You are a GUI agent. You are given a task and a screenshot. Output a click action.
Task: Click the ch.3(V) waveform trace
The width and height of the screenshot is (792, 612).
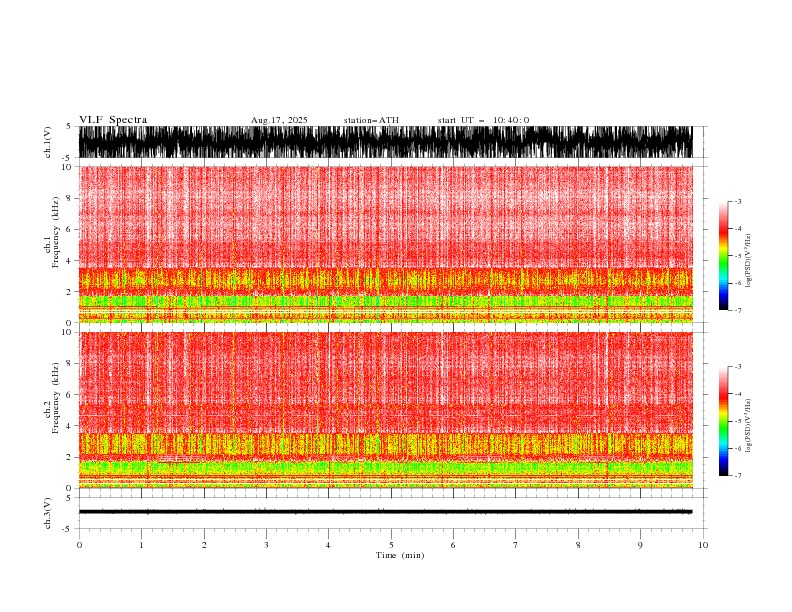tap(386, 512)
